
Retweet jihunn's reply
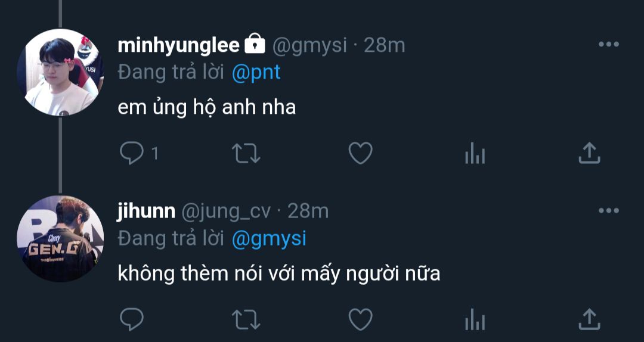coord(246,319)
